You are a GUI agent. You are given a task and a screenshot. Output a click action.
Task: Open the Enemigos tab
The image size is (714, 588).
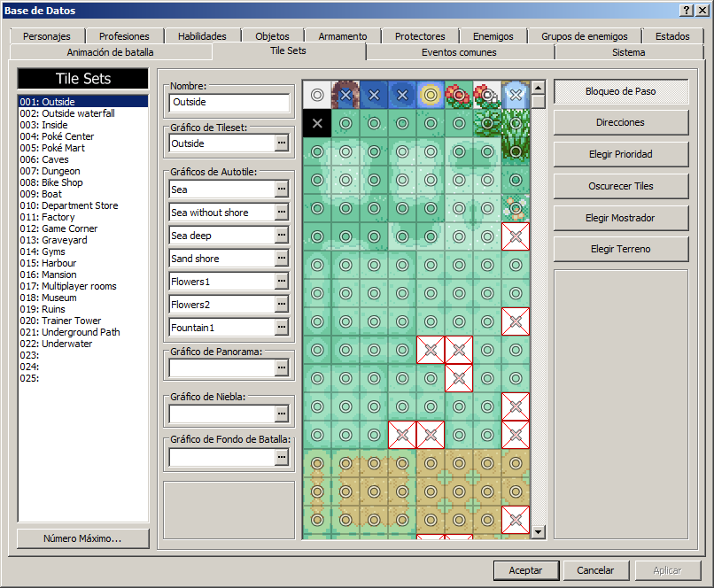point(493,36)
